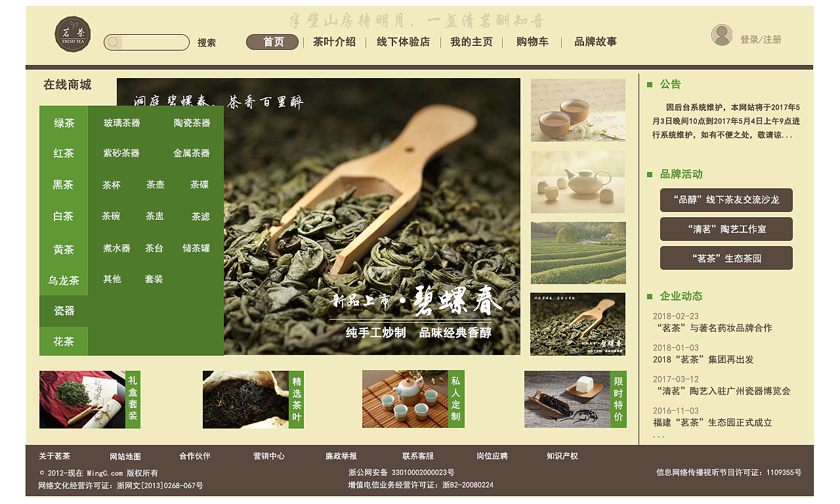
Task: Select 乌龙茶 category in sidebar
Action: point(64,280)
